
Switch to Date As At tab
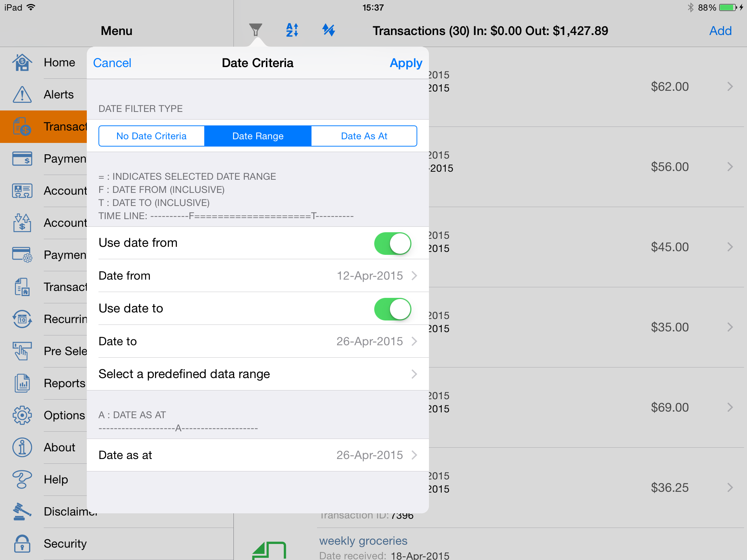pos(364,136)
